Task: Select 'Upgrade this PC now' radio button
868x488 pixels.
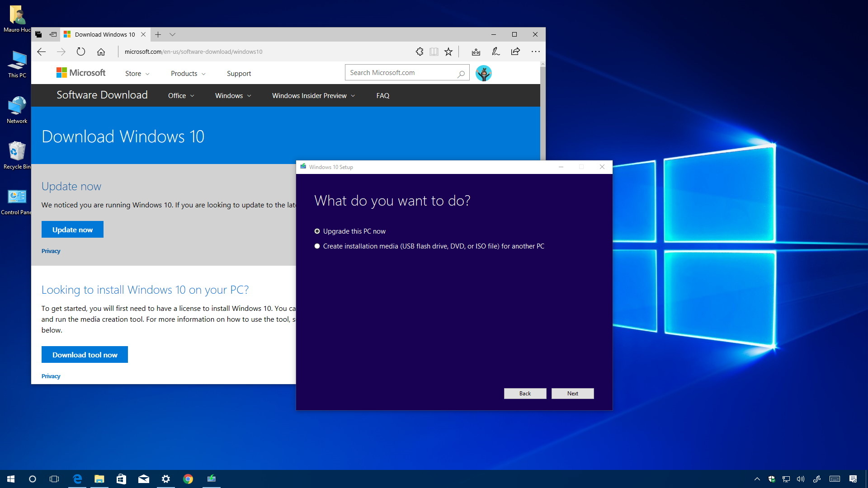Action: pos(316,230)
